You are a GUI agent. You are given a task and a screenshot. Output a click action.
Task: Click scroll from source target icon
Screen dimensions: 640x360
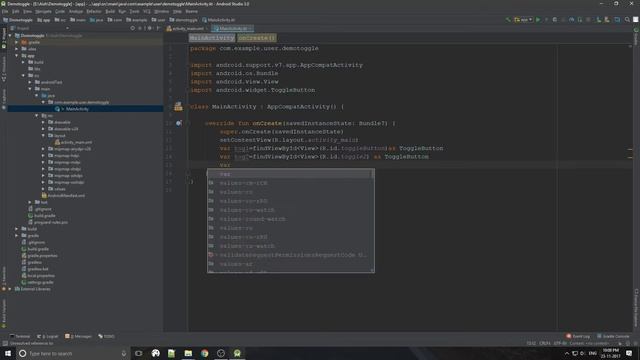pyautogui.click(x=133, y=28)
